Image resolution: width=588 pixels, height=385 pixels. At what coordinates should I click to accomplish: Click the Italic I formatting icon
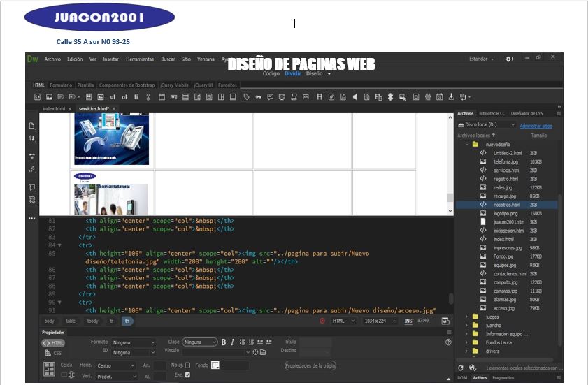(232, 342)
